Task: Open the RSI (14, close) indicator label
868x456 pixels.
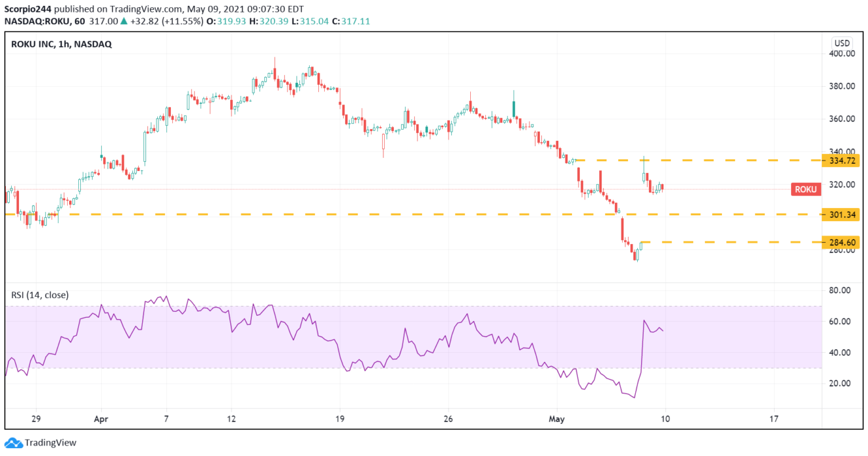Action: coord(39,295)
